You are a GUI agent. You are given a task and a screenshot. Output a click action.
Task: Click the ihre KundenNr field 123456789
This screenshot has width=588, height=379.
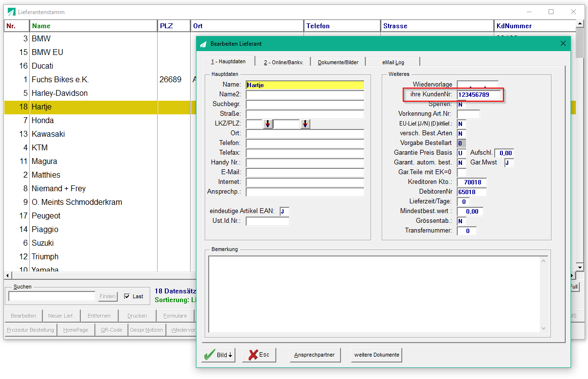479,94
